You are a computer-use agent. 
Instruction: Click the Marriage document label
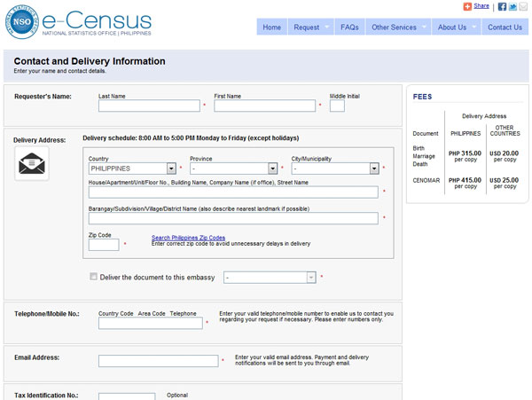(424, 156)
